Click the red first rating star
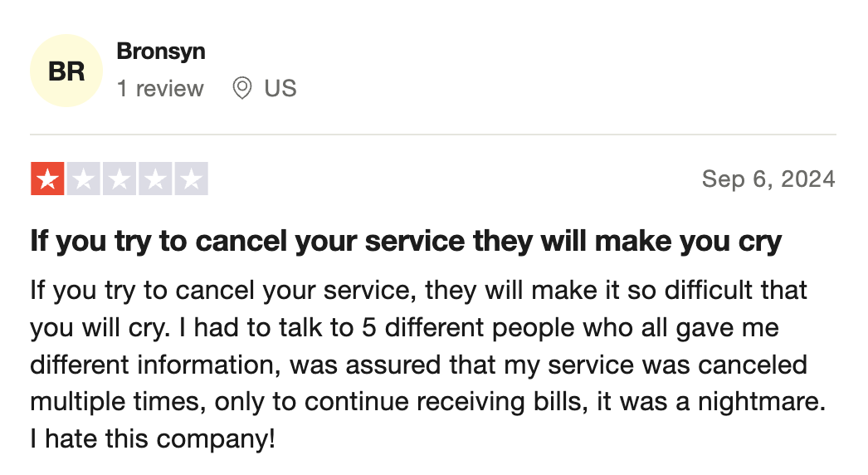The image size is (868, 475). (x=47, y=179)
